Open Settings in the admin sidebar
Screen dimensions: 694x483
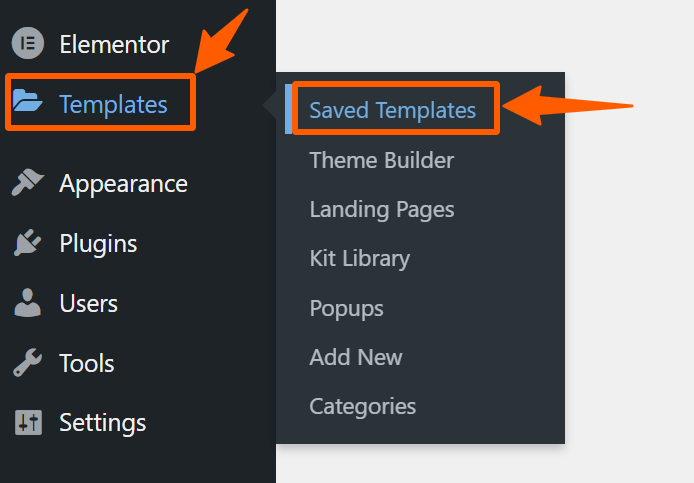(x=103, y=423)
